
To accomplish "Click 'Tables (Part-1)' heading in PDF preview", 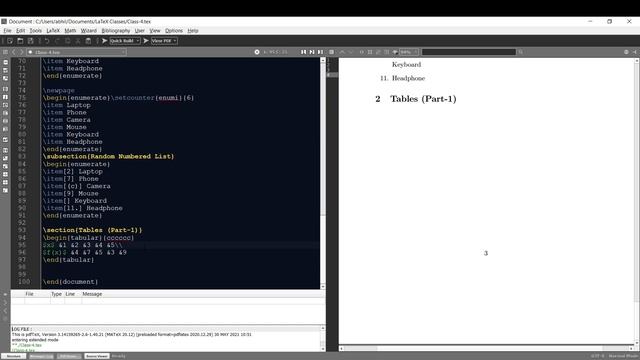I will pyautogui.click(x=423, y=99).
